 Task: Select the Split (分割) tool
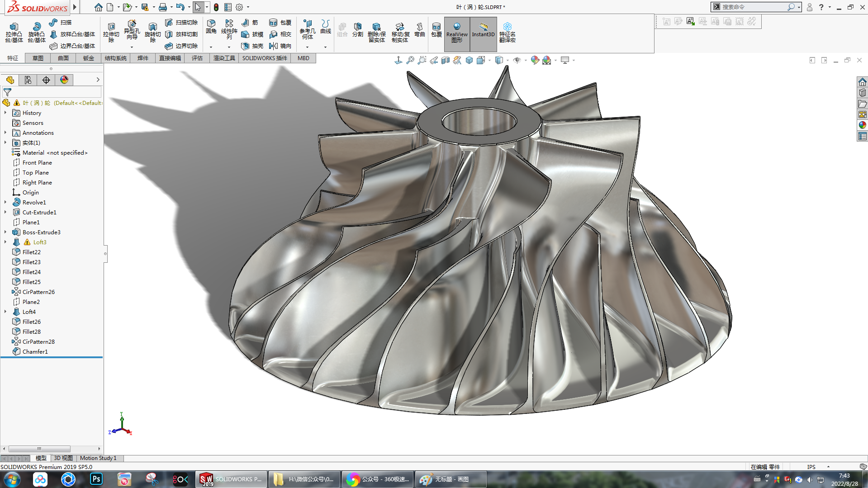[358, 29]
